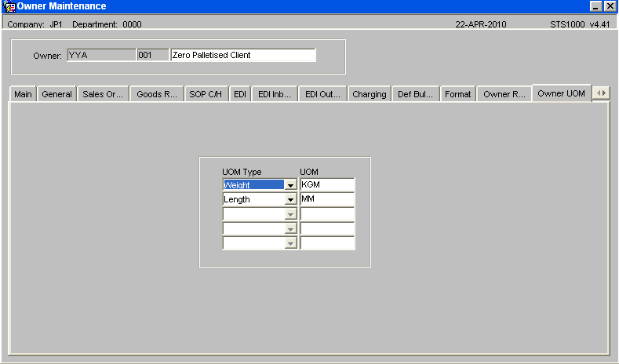This screenshot has width=619, height=364.
Task: Click the Owner number field 001
Action: point(153,55)
